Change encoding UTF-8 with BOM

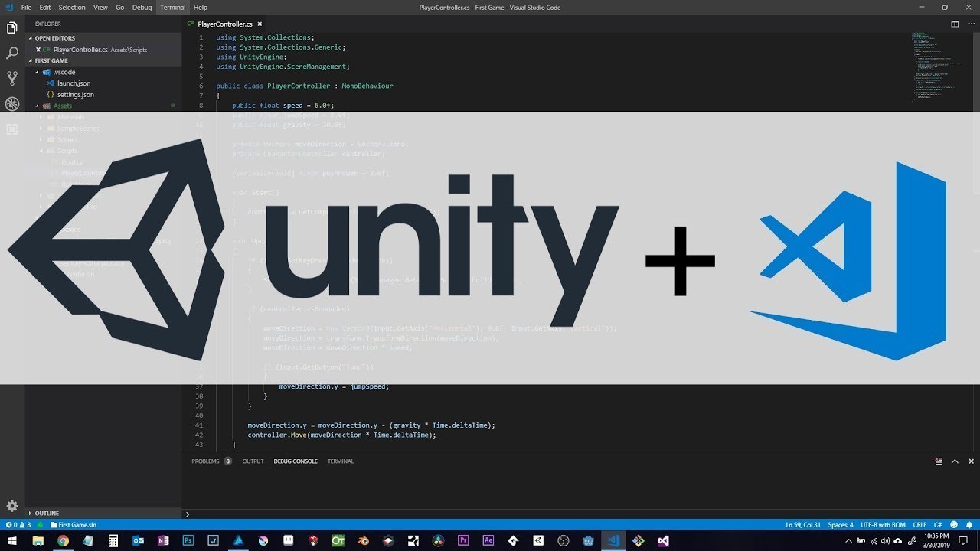pos(883,525)
